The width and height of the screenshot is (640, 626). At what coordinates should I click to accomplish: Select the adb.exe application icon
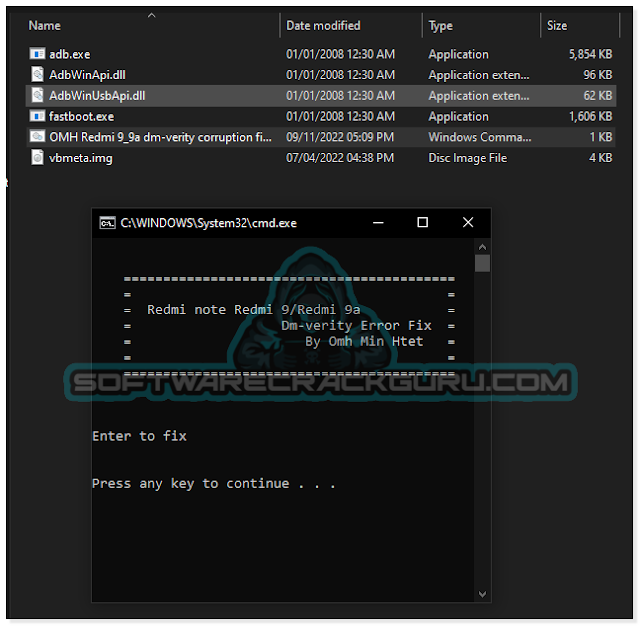tap(37, 54)
